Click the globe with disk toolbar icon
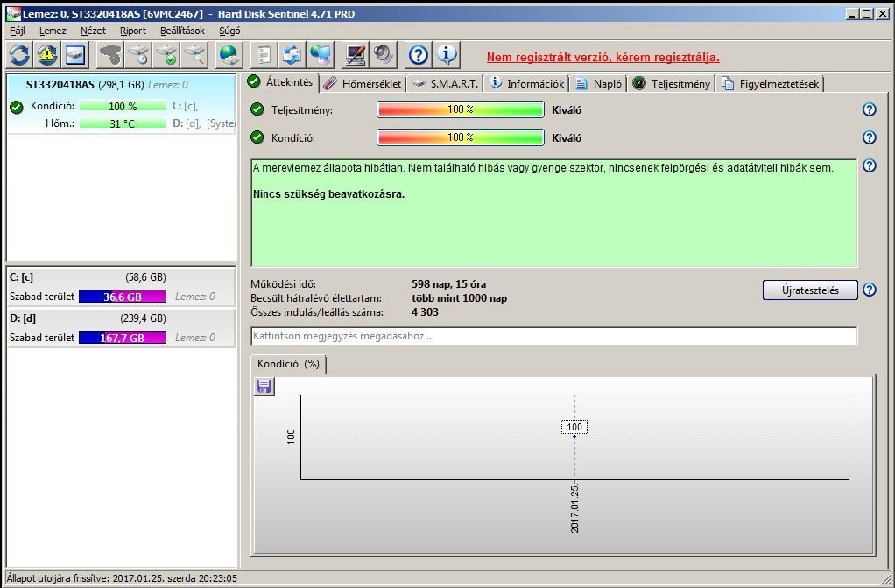This screenshot has width=895, height=588. (229, 55)
